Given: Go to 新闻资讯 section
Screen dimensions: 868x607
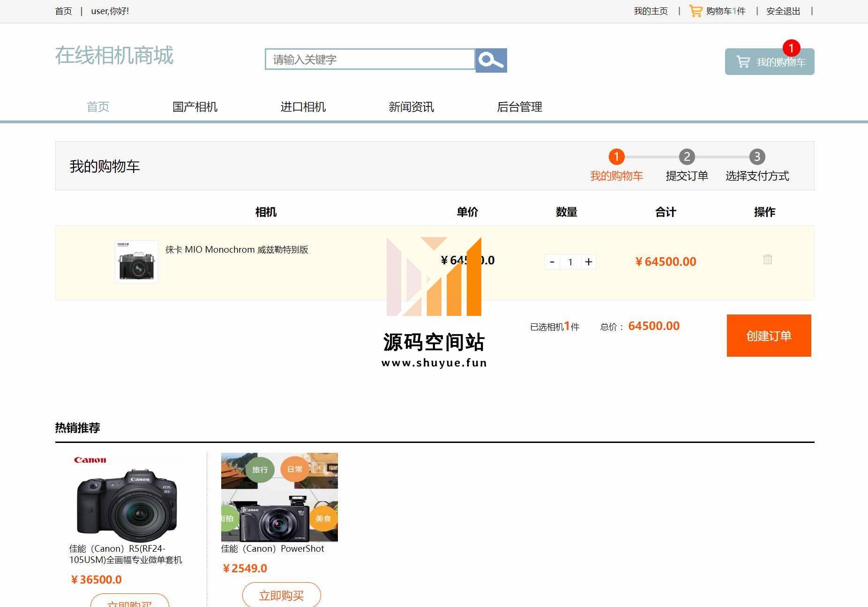Looking at the screenshot, I should coord(411,107).
